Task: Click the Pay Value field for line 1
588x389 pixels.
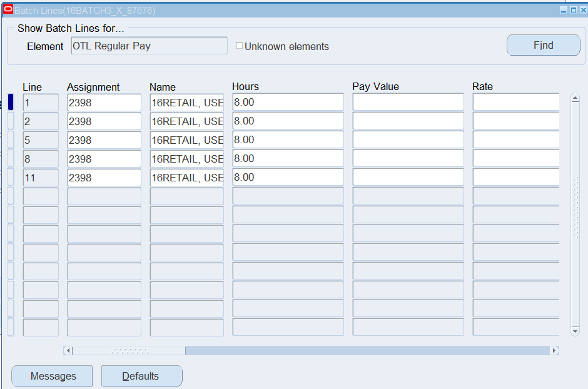Action: pyautogui.click(x=408, y=102)
